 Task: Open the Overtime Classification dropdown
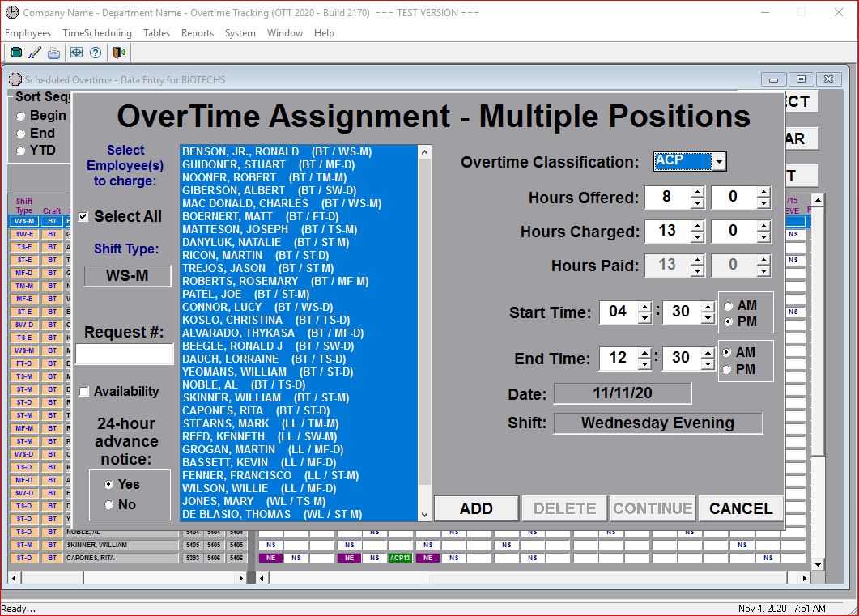pos(719,162)
